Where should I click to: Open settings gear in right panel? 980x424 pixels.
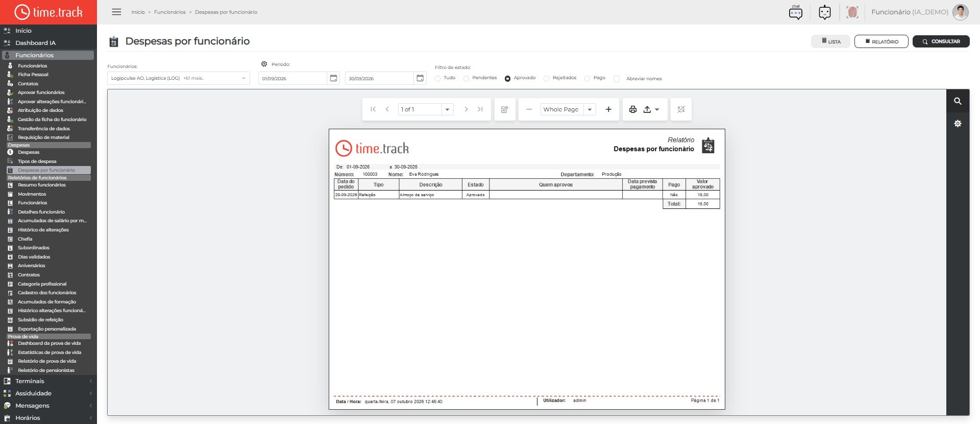(x=958, y=124)
